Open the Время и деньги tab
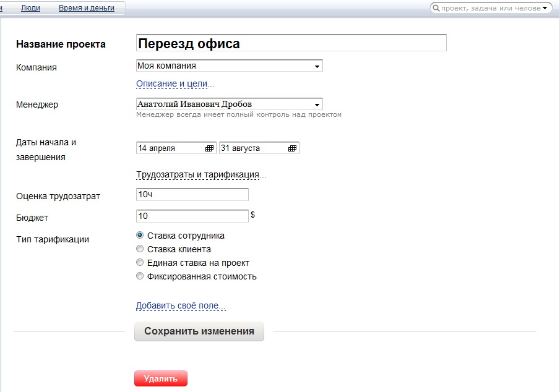The width and height of the screenshot is (560, 392). 88,8
